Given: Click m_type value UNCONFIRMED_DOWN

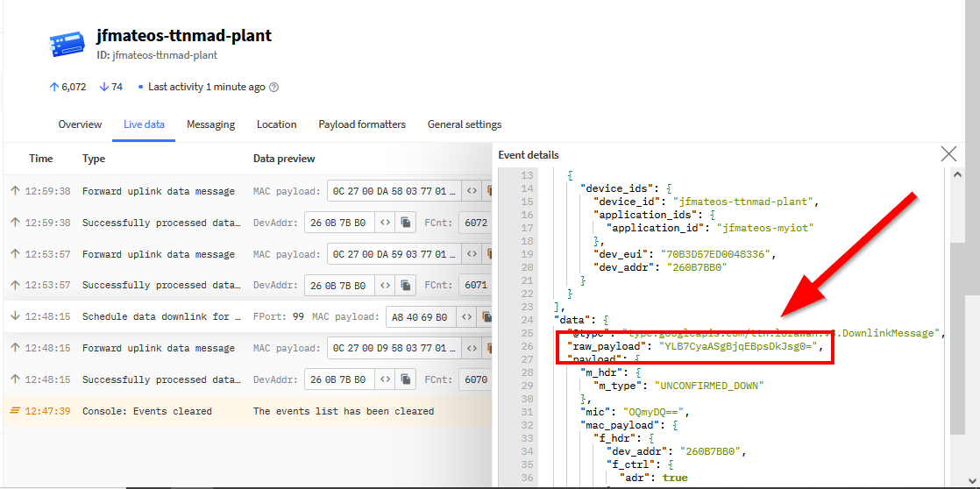Looking at the screenshot, I should pyautogui.click(x=709, y=386).
